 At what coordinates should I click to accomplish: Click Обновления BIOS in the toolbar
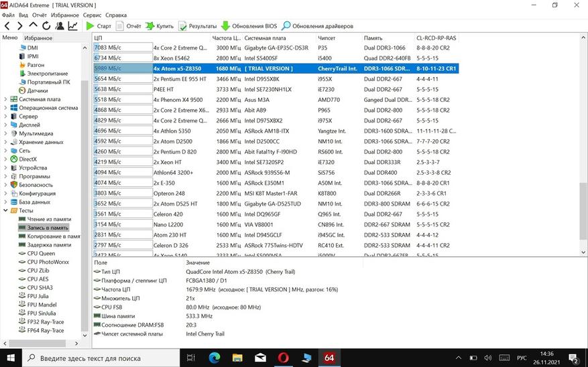(x=249, y=26)
